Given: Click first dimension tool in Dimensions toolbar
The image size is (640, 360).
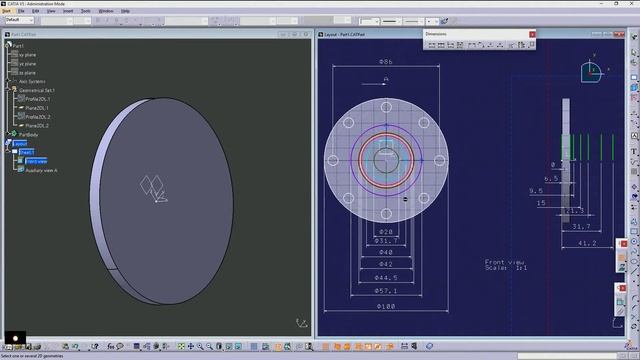Looking at the screenshot, I should point(432,45).
